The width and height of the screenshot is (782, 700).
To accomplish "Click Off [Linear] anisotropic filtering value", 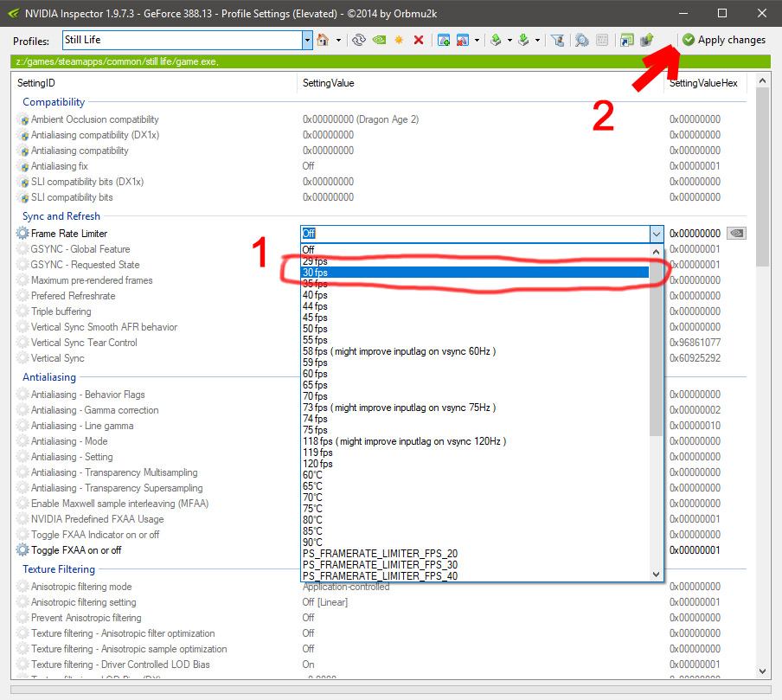I will coord(325,602).
